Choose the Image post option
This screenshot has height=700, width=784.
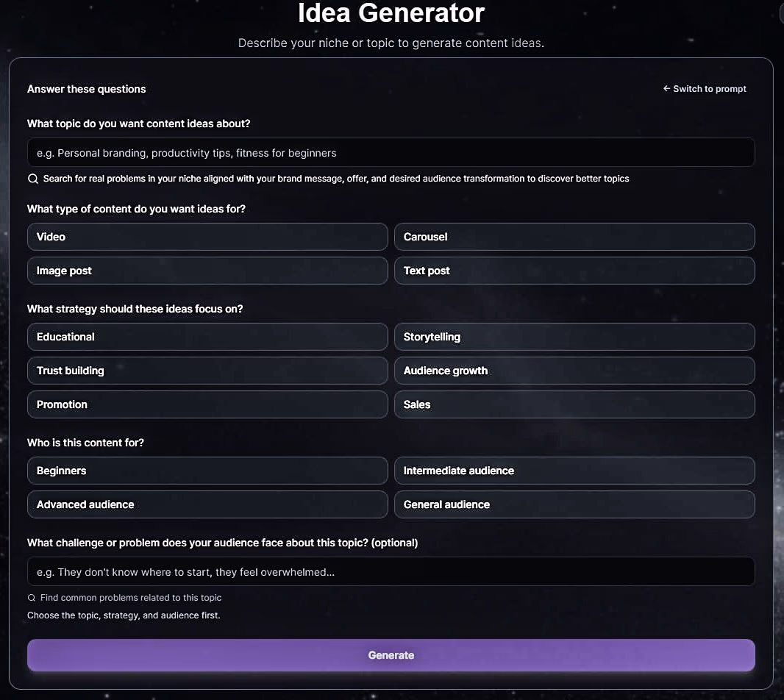[207, 271]
